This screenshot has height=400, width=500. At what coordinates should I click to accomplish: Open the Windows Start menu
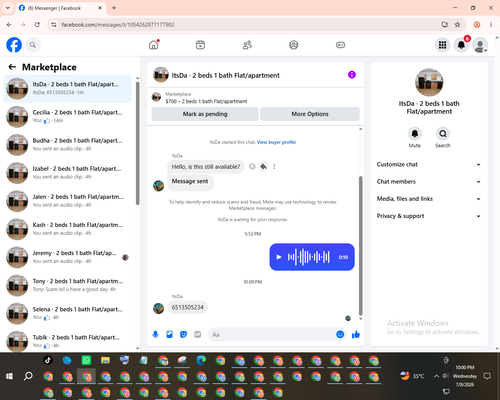pyautogui.click(x=9, y=376)
